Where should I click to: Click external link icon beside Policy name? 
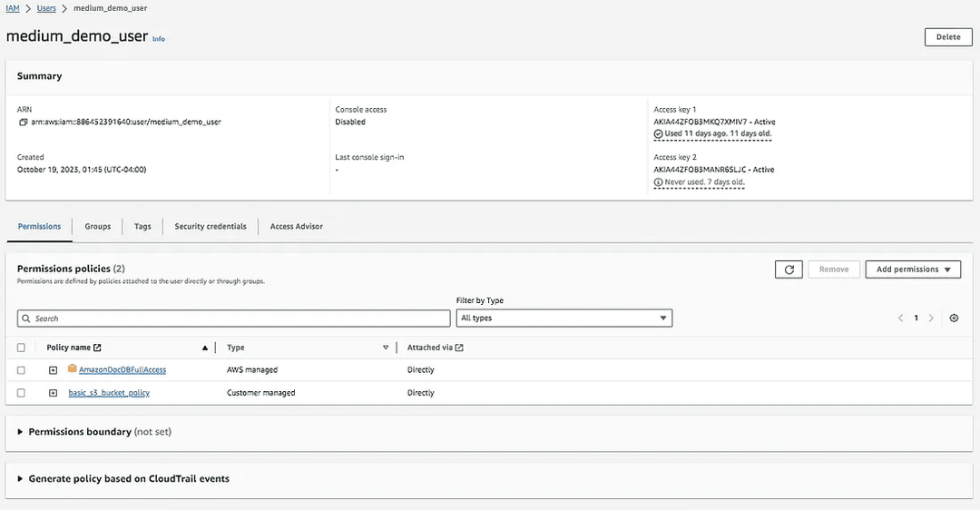97,348
